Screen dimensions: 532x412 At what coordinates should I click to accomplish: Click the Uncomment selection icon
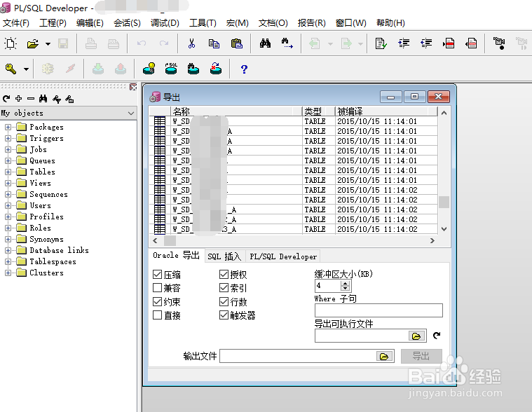(x=471, y=43)
